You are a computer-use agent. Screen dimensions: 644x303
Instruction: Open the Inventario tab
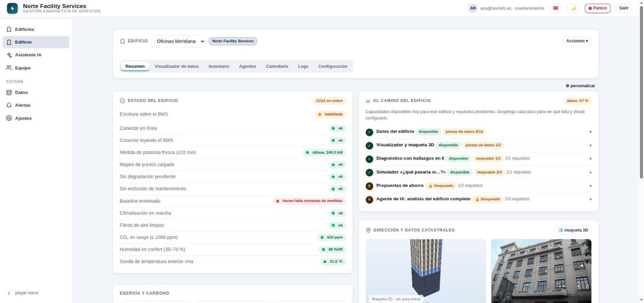tap(219, 66)
